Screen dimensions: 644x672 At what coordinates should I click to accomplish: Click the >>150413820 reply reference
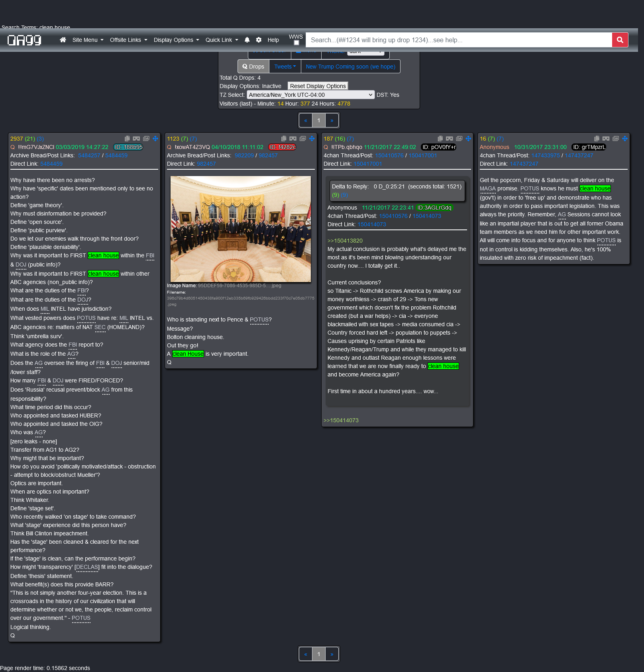coord(345,241)
